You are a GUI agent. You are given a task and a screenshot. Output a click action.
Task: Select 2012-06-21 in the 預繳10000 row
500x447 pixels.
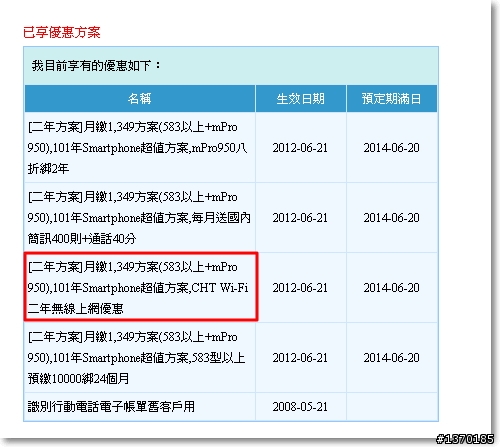(x=300, y=358)
